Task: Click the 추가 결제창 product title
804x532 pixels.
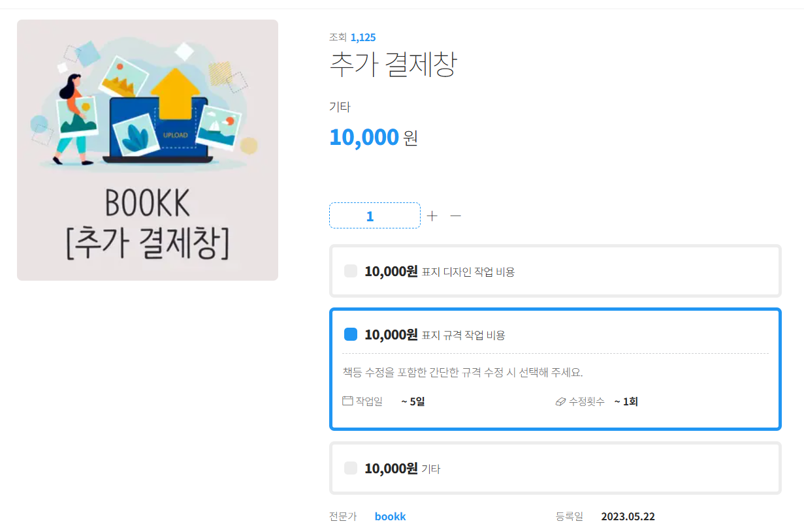Action: 393,64
